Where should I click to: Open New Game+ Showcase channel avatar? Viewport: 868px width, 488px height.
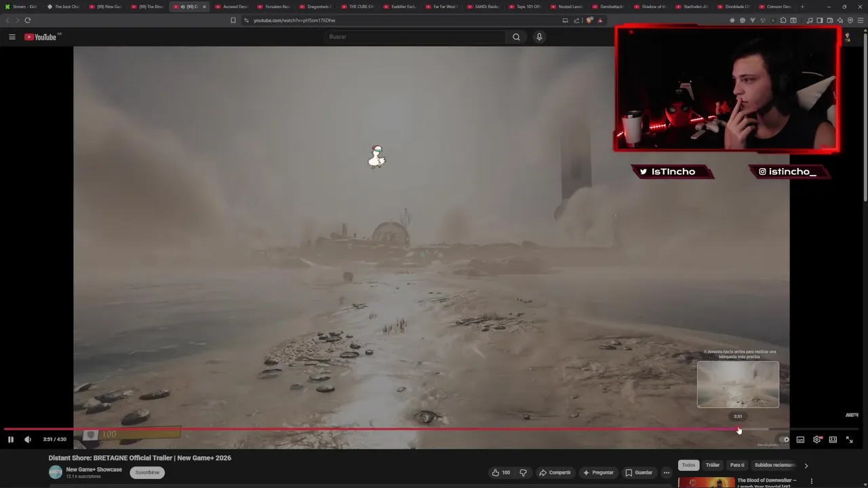tap(56, 472)
